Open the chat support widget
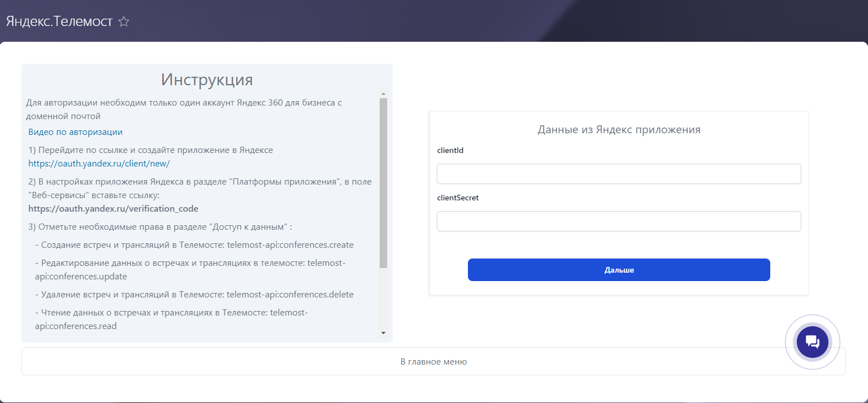 point(812,341)
